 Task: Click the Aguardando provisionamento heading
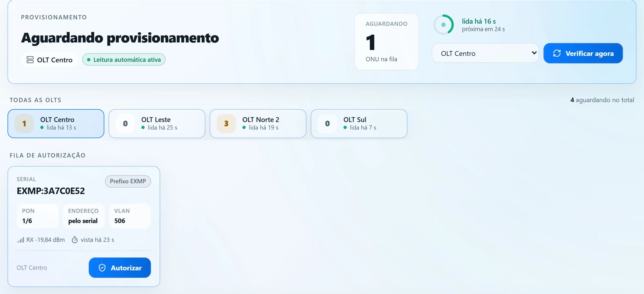(x=120, y=38)
